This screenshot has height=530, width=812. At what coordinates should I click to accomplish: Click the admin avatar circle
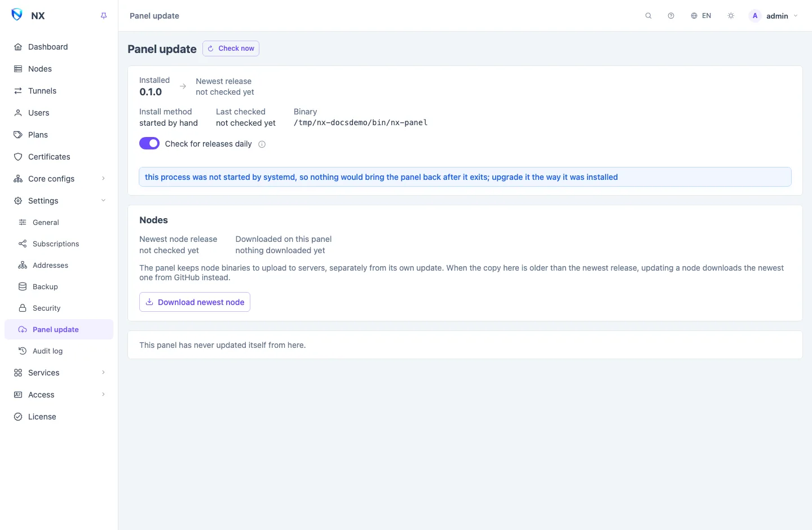pyautogui.click(x=755, y=16)
